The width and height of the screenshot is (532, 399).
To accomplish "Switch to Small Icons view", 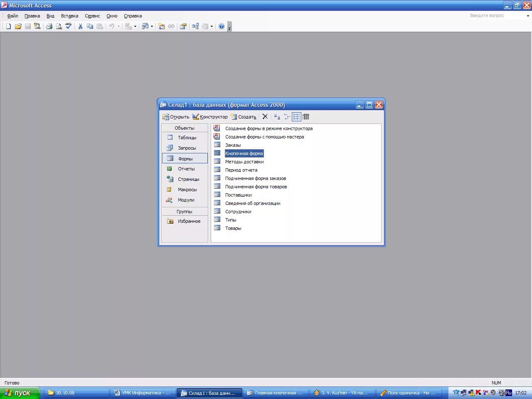I will pyautogui.click(x=287, y=117).
